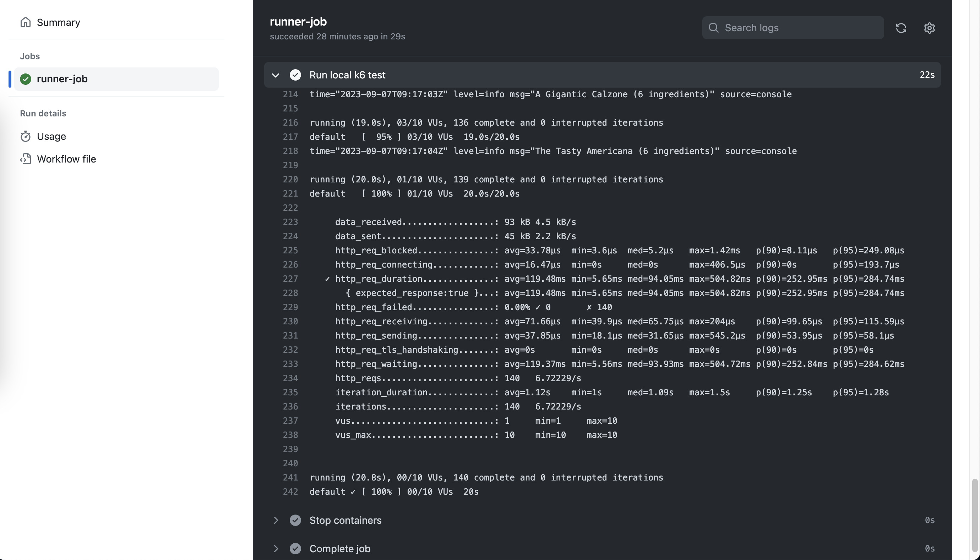Image resolution: width=980 pixels, height=560 pixels.
Task: Click the refresh logs icon
Action: pyautogui.click(x=901, y=28)
